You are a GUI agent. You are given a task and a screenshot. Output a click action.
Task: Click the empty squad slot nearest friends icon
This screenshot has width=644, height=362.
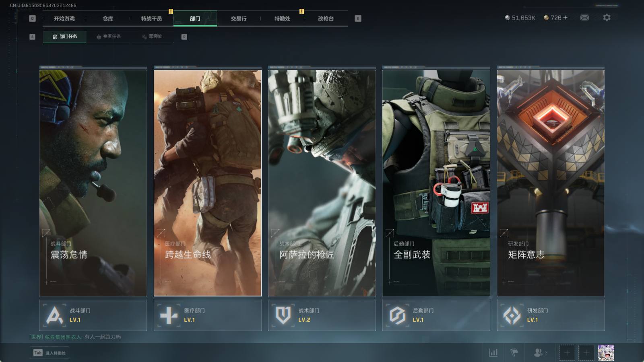click(x=567, y=353)
